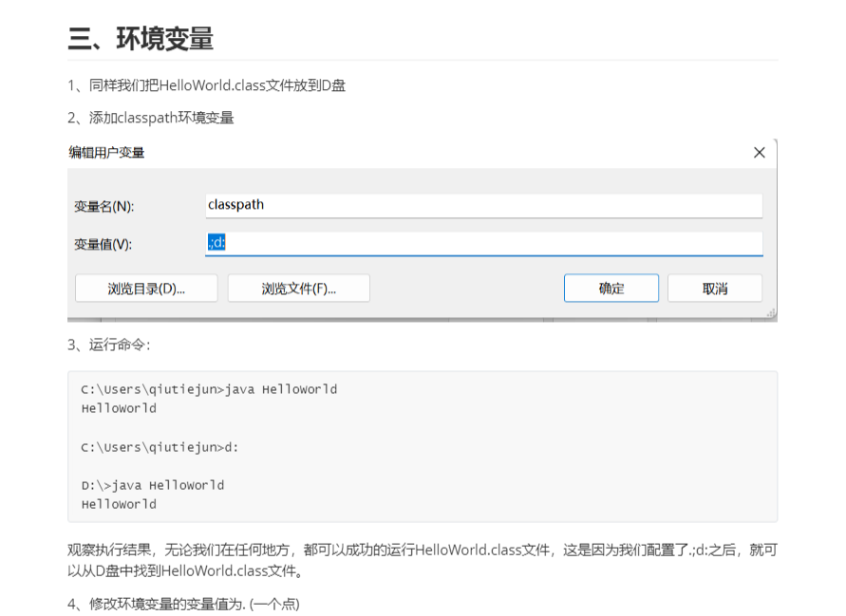846x616 pixels.
Task: Click the 变量值(V) input field with .;d:
Action: point(483,243)
